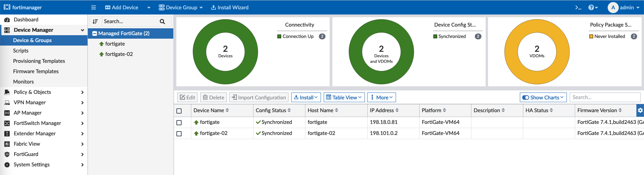Click the FortiGuard shield icon
Image resolution: width=644 pixels, height=175 pixels.
click(7, 154)
